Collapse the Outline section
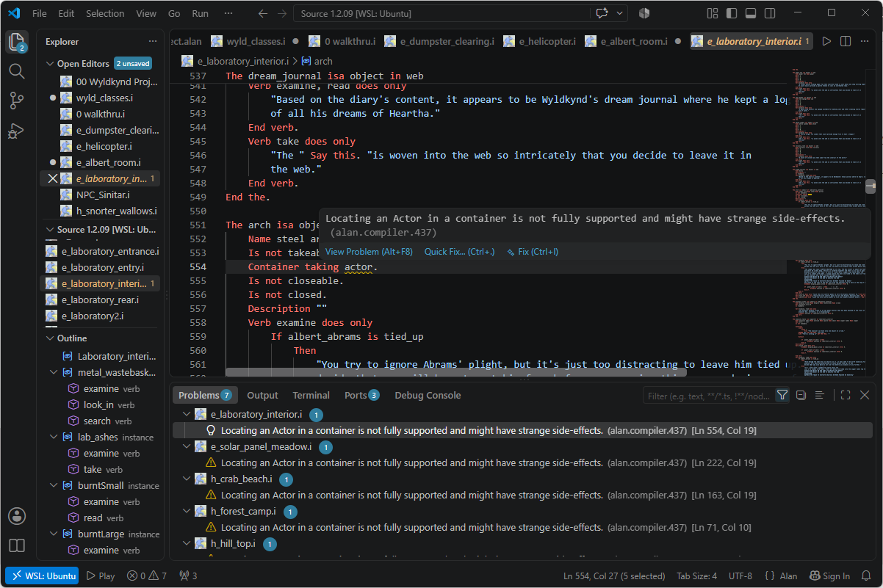The image size is (883, 588). click(x=50, y=338)
